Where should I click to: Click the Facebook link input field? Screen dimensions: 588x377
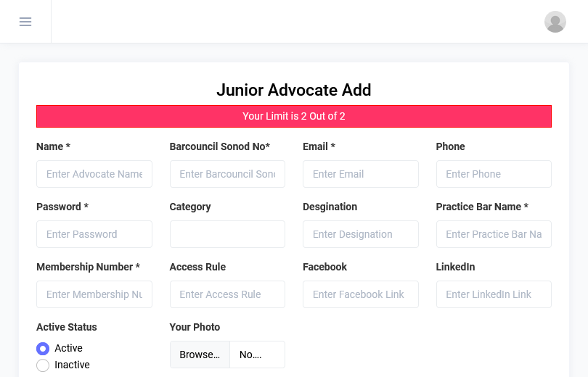pyautogui.click(x=361, y=294)
